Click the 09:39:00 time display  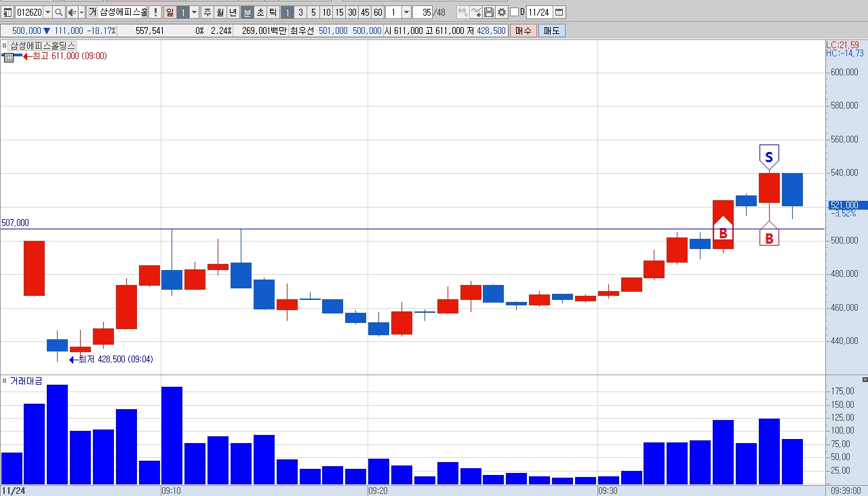[846, 490]
